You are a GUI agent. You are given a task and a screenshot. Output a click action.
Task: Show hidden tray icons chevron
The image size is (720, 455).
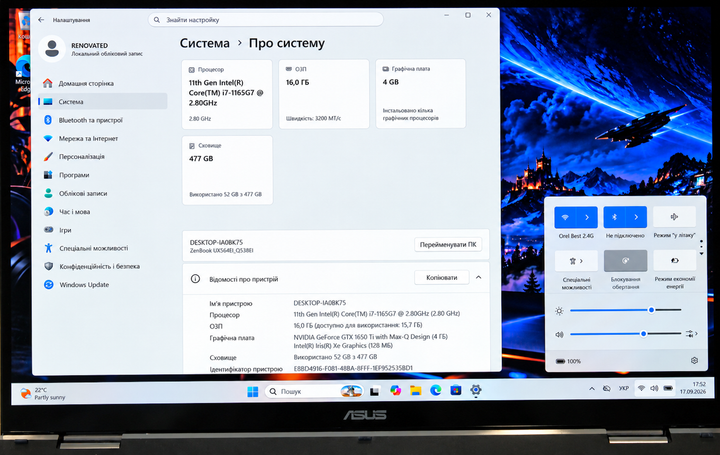click(592, 389)
